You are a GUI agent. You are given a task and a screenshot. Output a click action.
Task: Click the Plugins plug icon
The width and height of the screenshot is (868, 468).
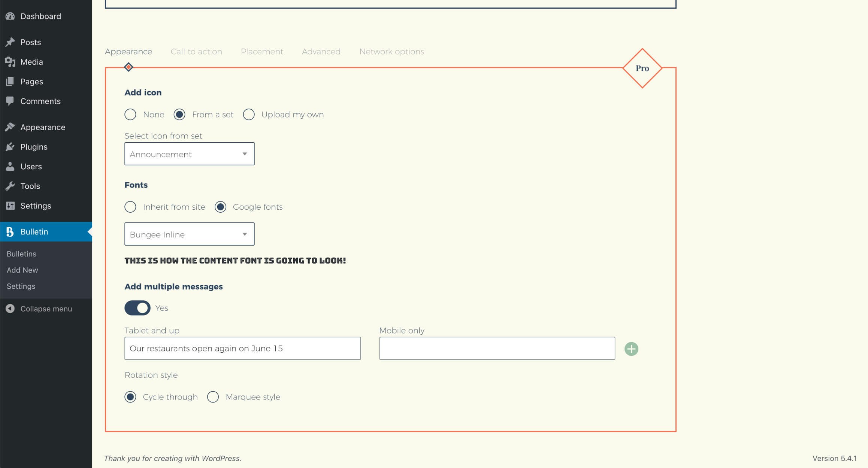(10, 147)
